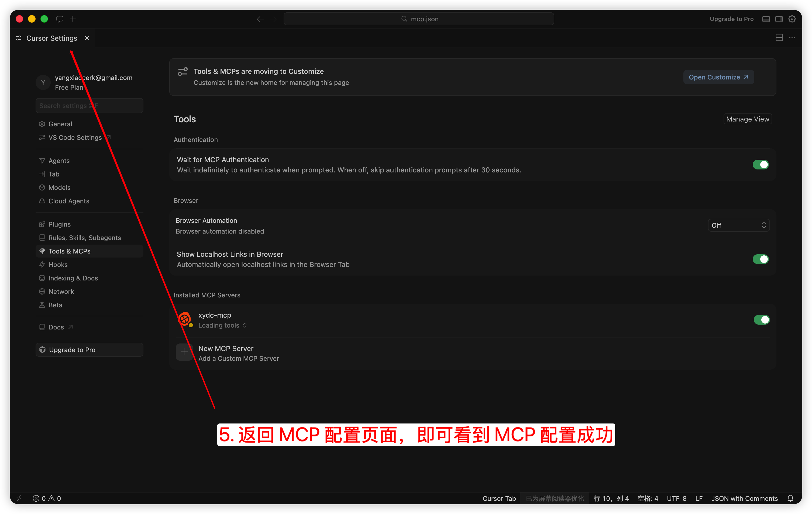Close the Cursor Settings tab
Screen dimensions: 812x514
tap(87, 38)
